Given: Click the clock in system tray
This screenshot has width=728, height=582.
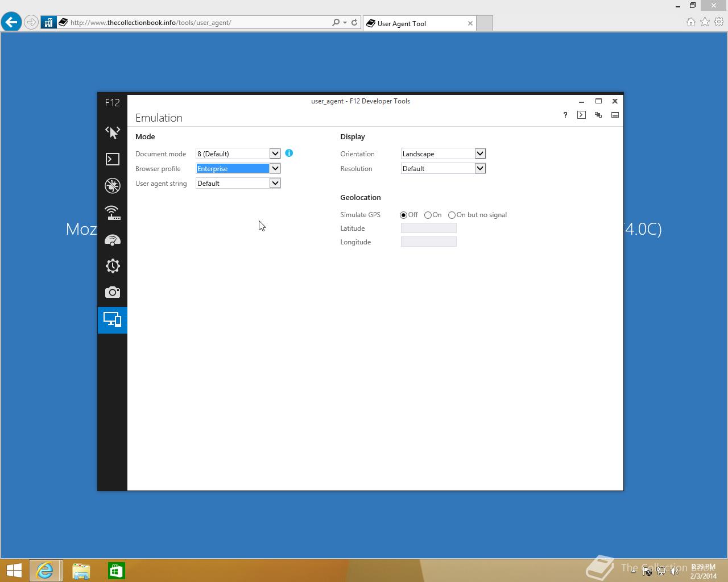Looking at the screenshot, I should pyautogui.click(x=703, y=571).
